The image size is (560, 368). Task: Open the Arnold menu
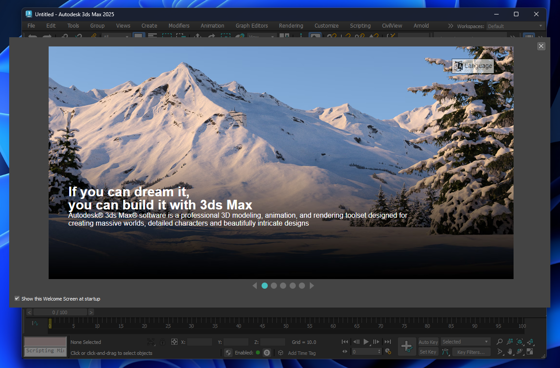(x=421, y=26)
